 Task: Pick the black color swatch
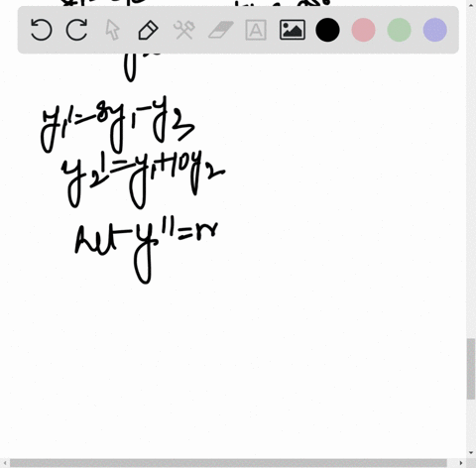pyautogui.click(x=327, y=30)
